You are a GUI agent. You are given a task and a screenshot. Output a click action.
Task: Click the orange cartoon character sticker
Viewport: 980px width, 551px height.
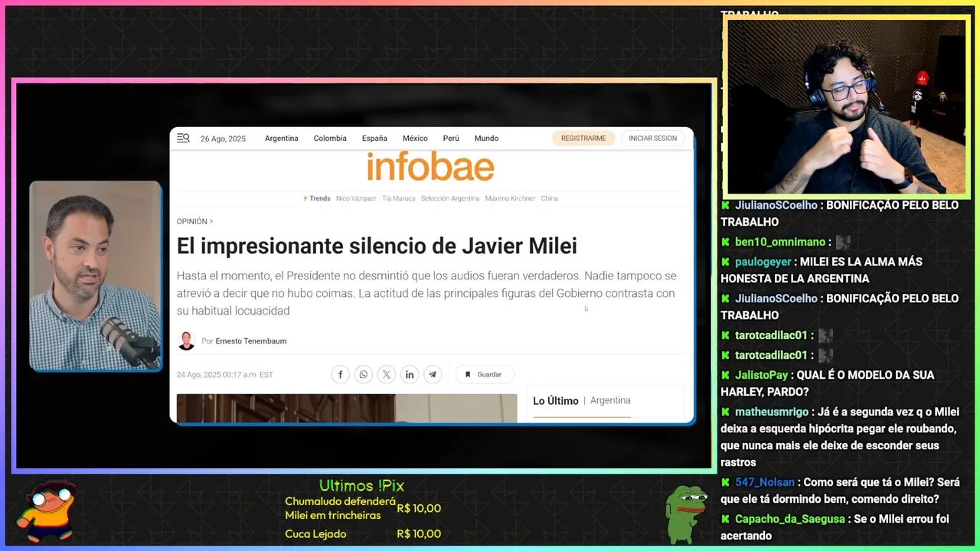click(x=47, y=511)
